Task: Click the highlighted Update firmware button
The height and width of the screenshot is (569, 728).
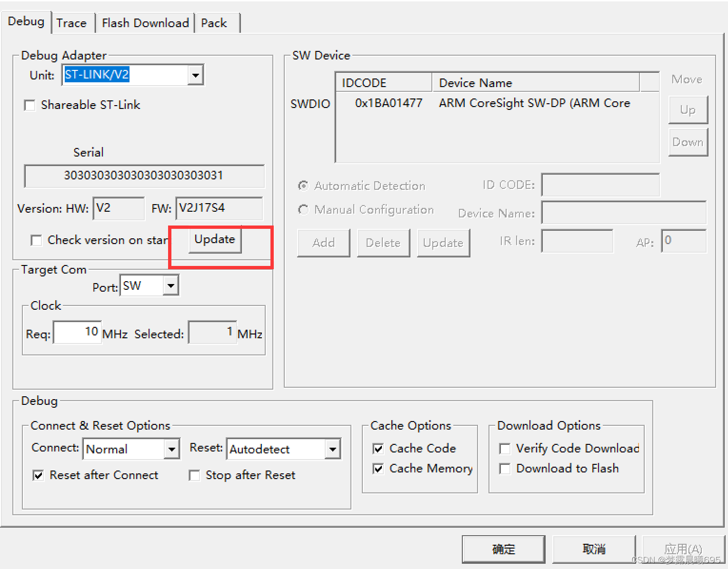Action: (x=214, y=239)
